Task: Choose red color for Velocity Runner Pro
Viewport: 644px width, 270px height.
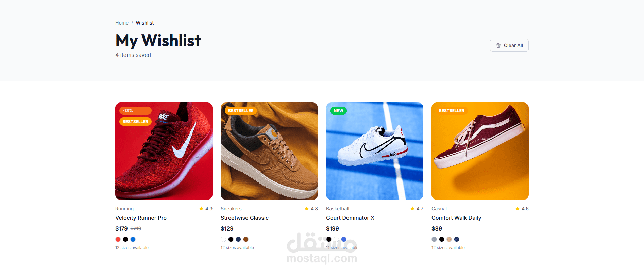Action: [x=118, y=239]
